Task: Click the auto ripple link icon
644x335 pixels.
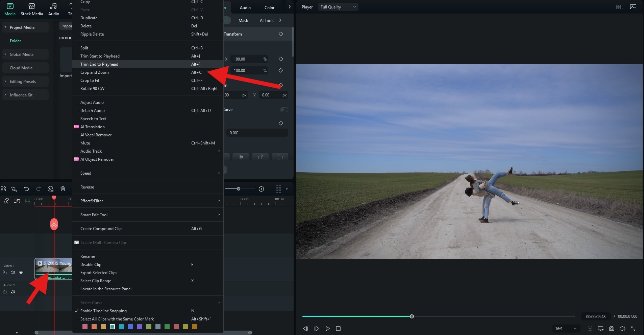Action: click(17, 201)
